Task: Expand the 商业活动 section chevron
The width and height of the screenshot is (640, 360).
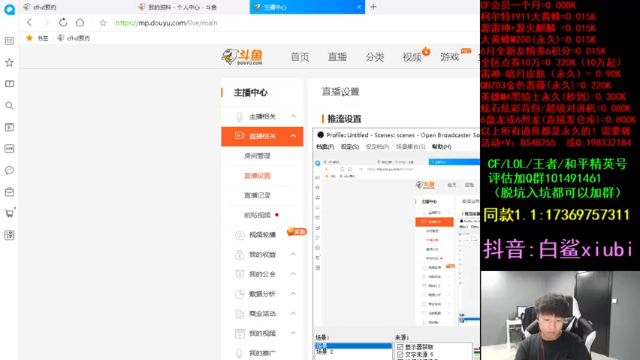Action: tap(293, 313)
